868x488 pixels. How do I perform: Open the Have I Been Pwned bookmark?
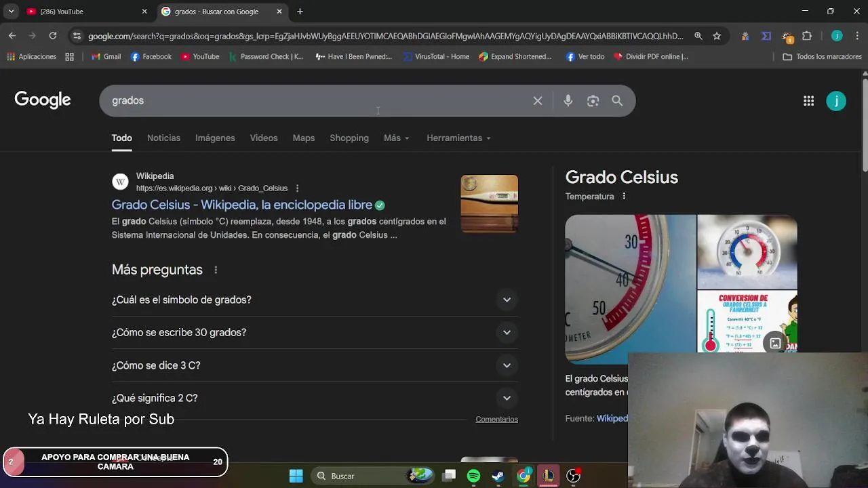click(354, 57)
